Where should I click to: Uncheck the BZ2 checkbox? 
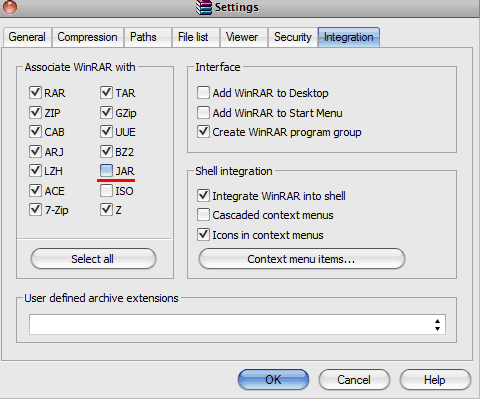point(106,151)
